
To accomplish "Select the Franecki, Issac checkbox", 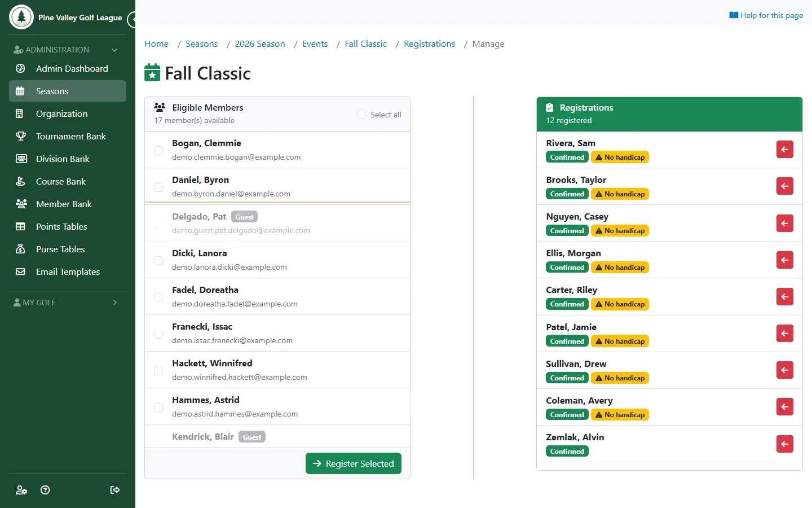I will pos(158,334).
